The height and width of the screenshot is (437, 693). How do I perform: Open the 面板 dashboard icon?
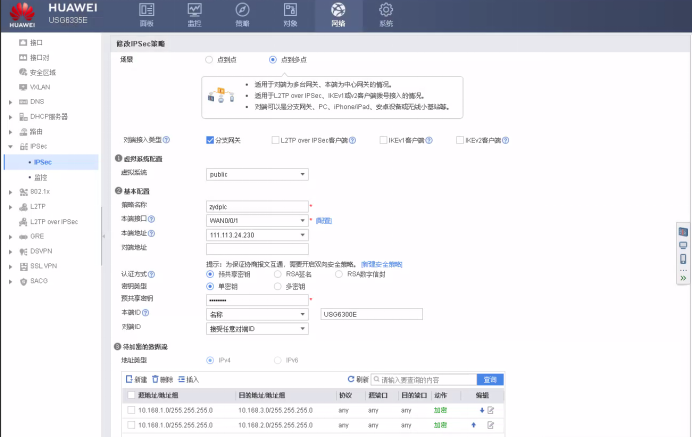point(147,13)
